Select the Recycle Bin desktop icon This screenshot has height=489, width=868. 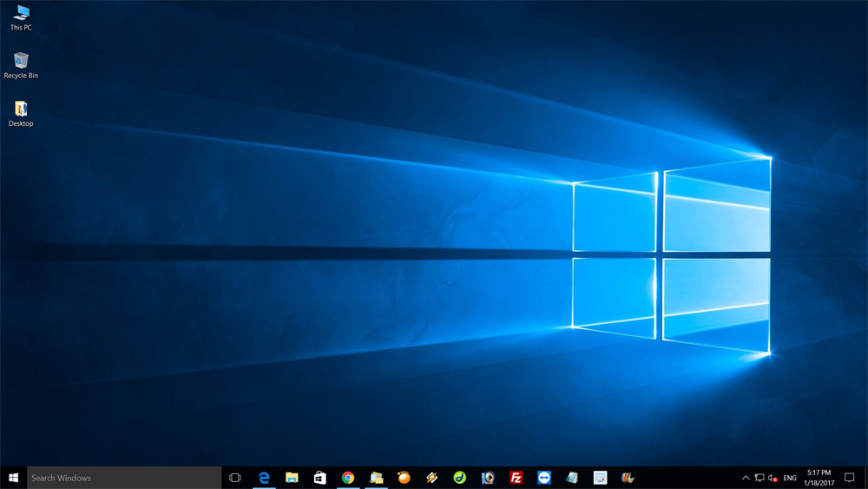click(21, 65)
